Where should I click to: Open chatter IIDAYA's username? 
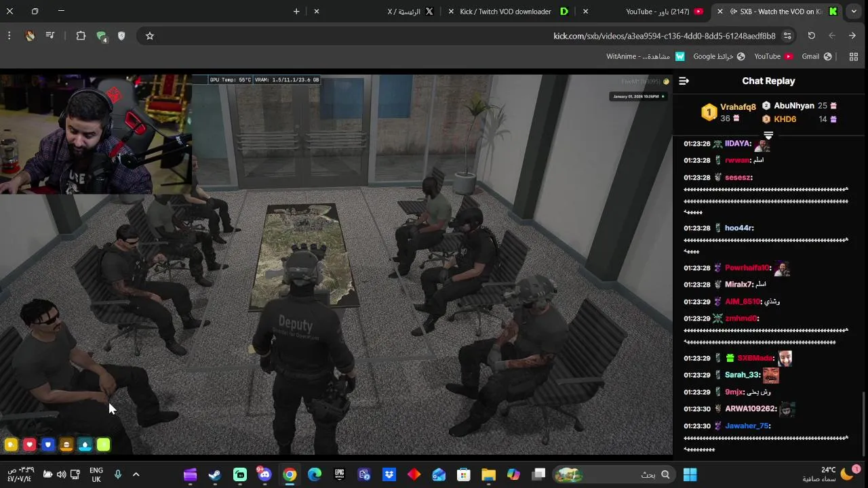pos(738,144)
